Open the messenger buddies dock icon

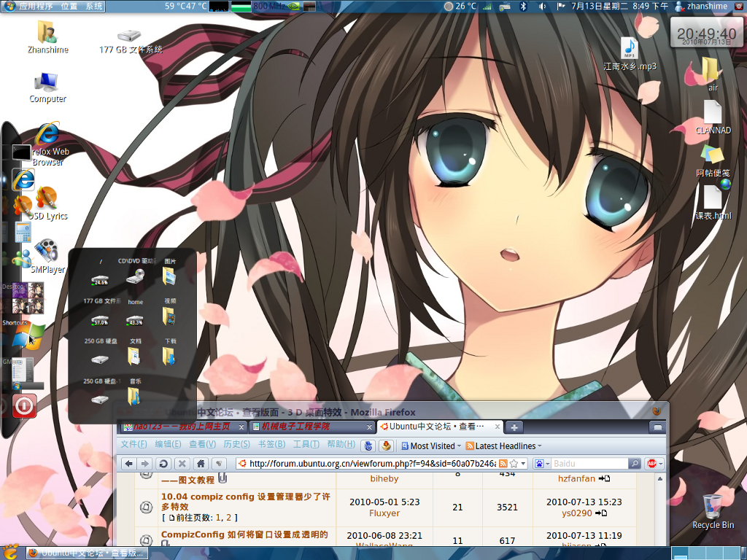[21, 260]
